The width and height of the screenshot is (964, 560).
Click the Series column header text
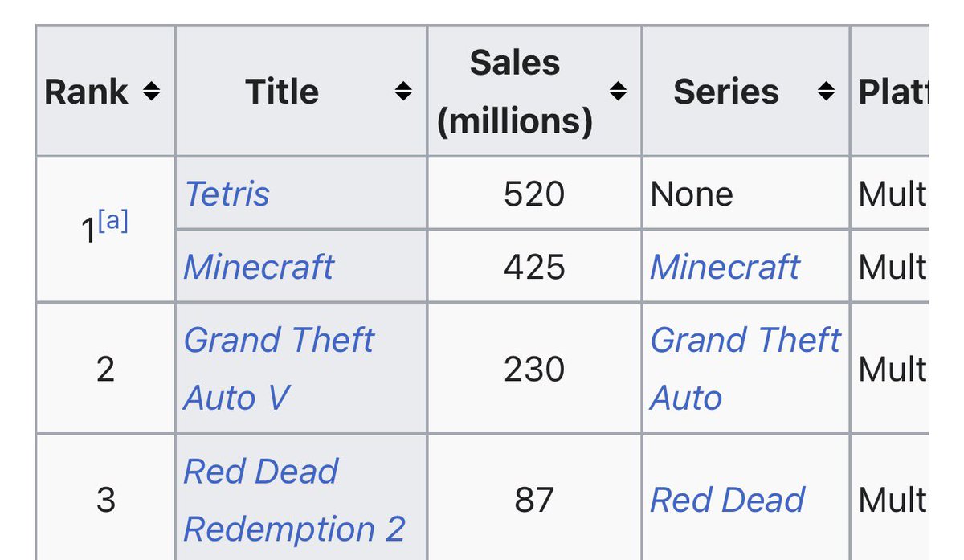pyautogui.click(x=726, y=92)
